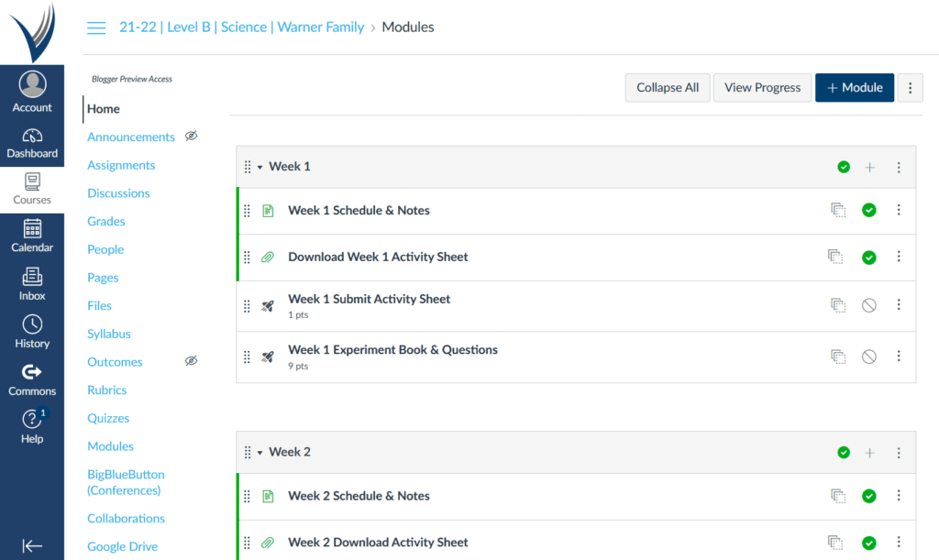Viewport: 939px width, 560px height.
Task: Publish Week 1 Submit Activity Sheet
Action: click(869, 305)
